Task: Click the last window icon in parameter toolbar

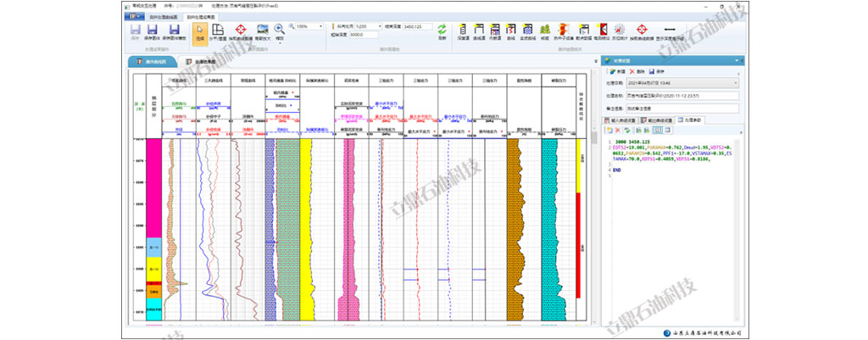Action: pyautogui.click(x=668, y=130)
